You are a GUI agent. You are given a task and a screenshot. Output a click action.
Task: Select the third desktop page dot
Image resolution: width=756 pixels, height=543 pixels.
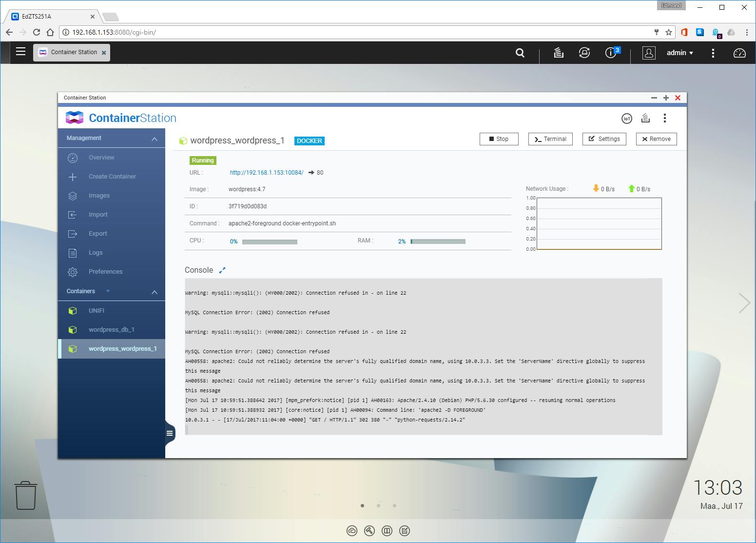point(394,505)
